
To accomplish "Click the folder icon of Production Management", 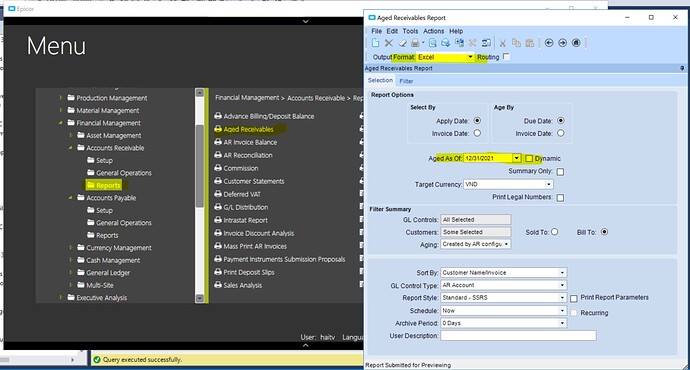I will 71,98.
